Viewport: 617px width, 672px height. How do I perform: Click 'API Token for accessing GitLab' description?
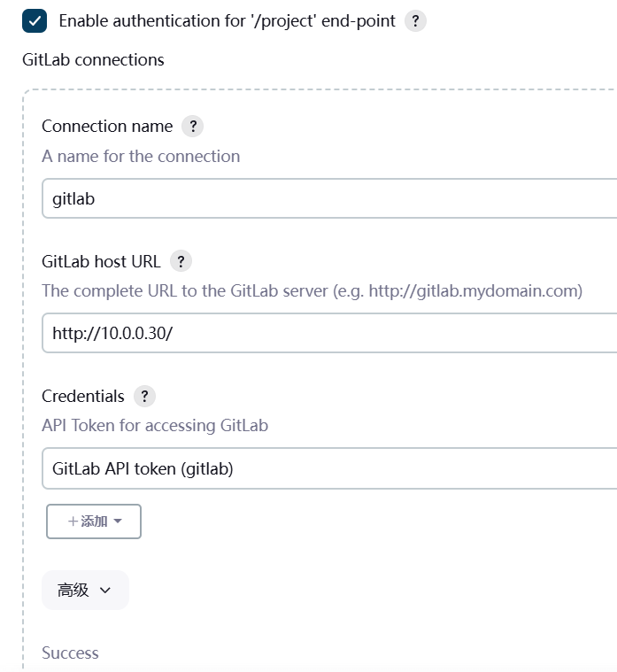click(x=155, y=425)
